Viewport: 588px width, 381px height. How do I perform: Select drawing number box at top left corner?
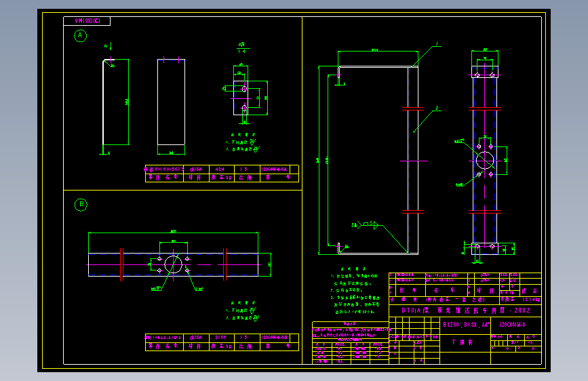pyautogui.click(x=87, y=21)
